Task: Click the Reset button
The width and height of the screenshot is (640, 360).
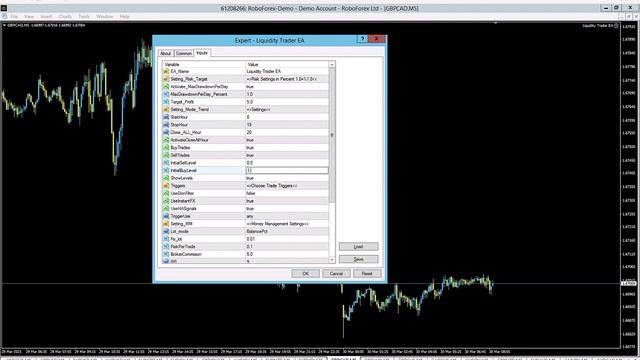Action: [367, 273]
